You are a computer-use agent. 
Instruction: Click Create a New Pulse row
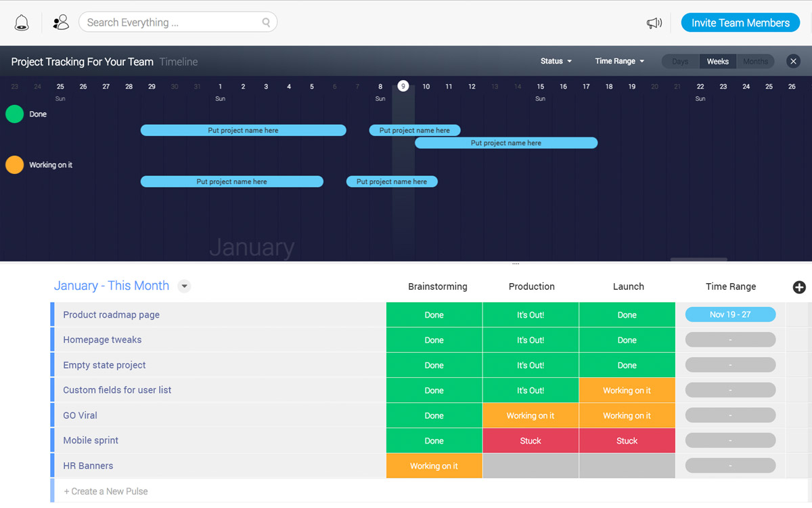coord(106,491)
